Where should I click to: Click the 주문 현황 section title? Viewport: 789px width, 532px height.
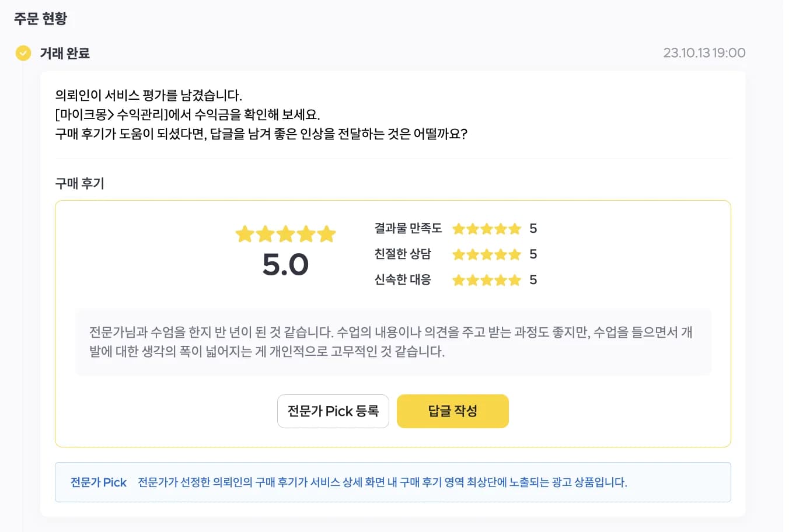point(41,18)
